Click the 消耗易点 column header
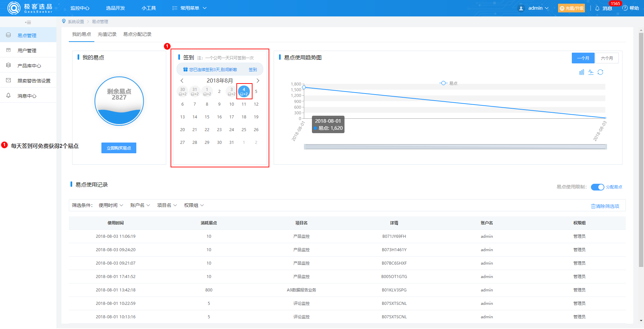 [209, 223]
